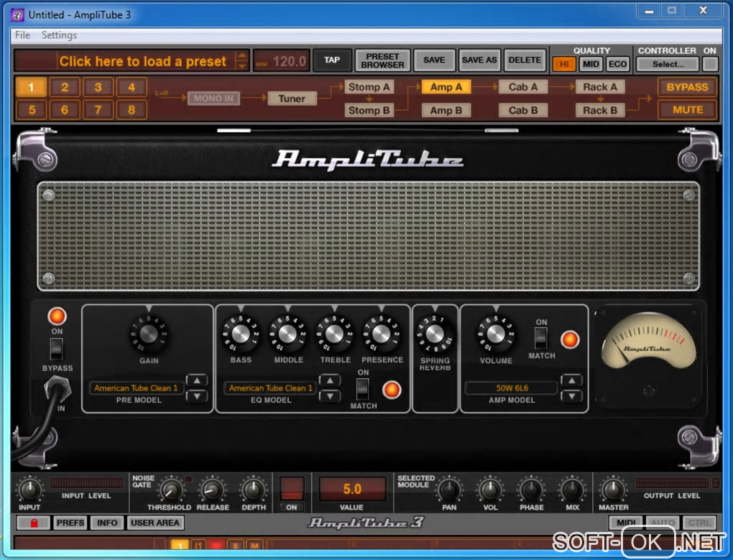Click the TAP tempo button
Screen dimensions: 733x560
(332, 60)
